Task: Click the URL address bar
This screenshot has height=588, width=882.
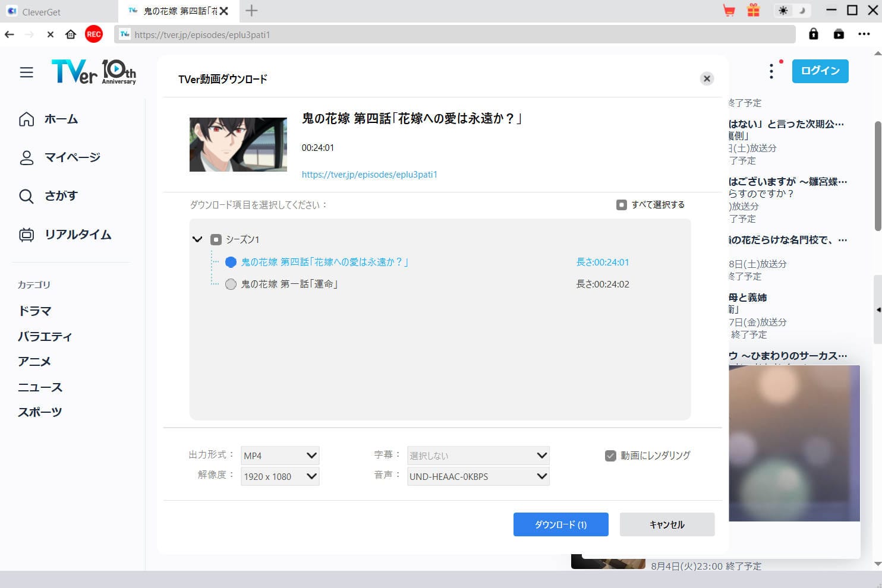Action: 455,34
